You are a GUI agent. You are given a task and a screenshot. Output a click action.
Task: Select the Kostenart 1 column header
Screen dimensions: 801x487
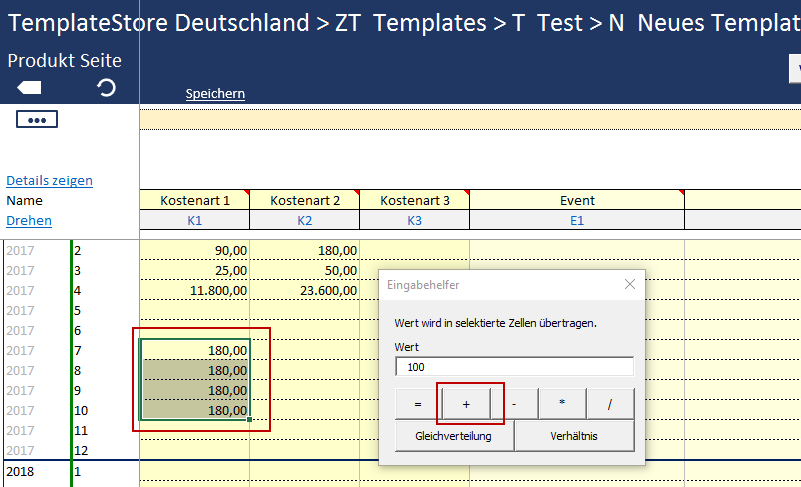coord(194,200)
